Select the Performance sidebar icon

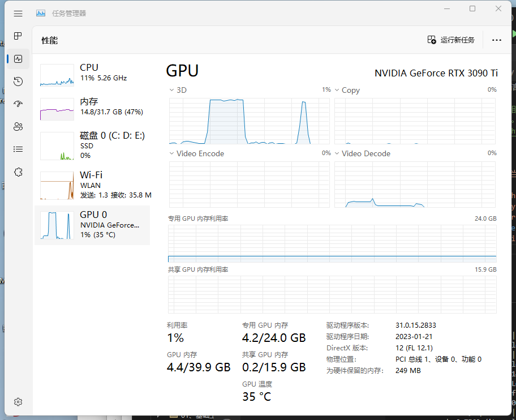pos(18,58)
